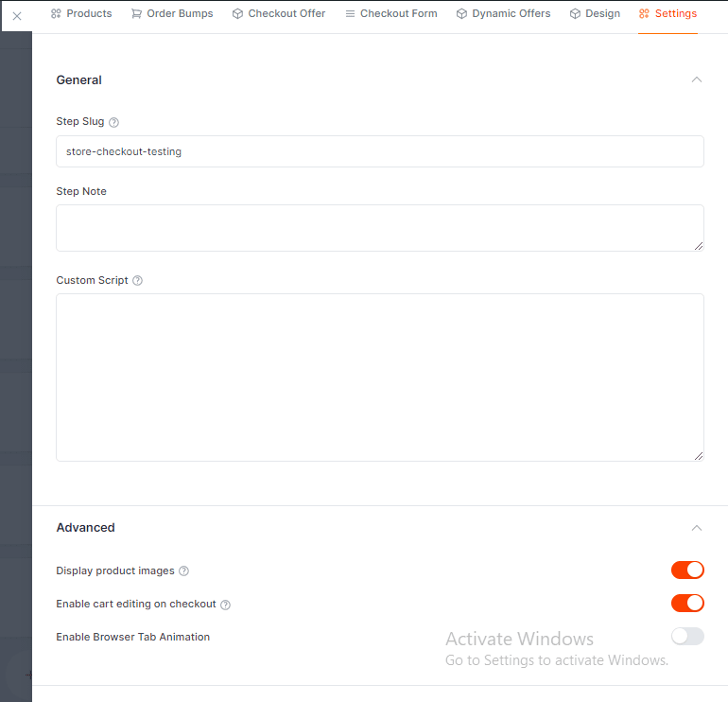The width and height of the screenshot is (728, 702).
Task: Switch to the Products tab
Action: (81, 14)
